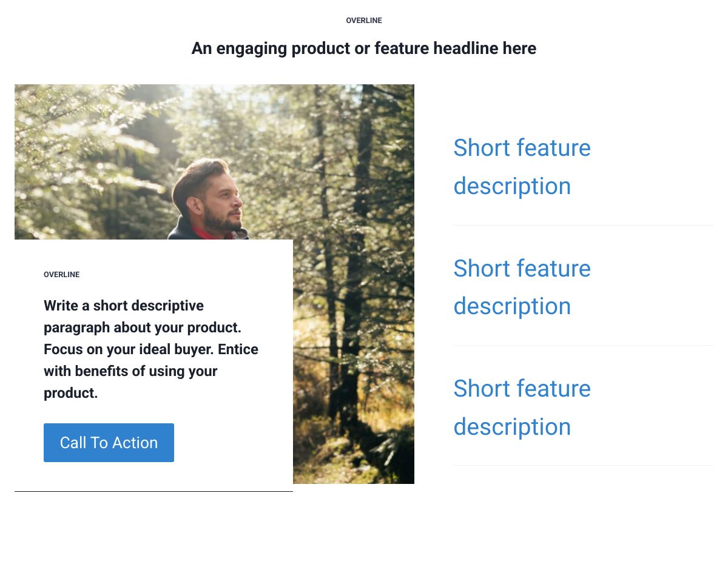This screenshot has height=584, width=728.
Task: Select the OVERLINE label above the main headline
Action: 364,21
